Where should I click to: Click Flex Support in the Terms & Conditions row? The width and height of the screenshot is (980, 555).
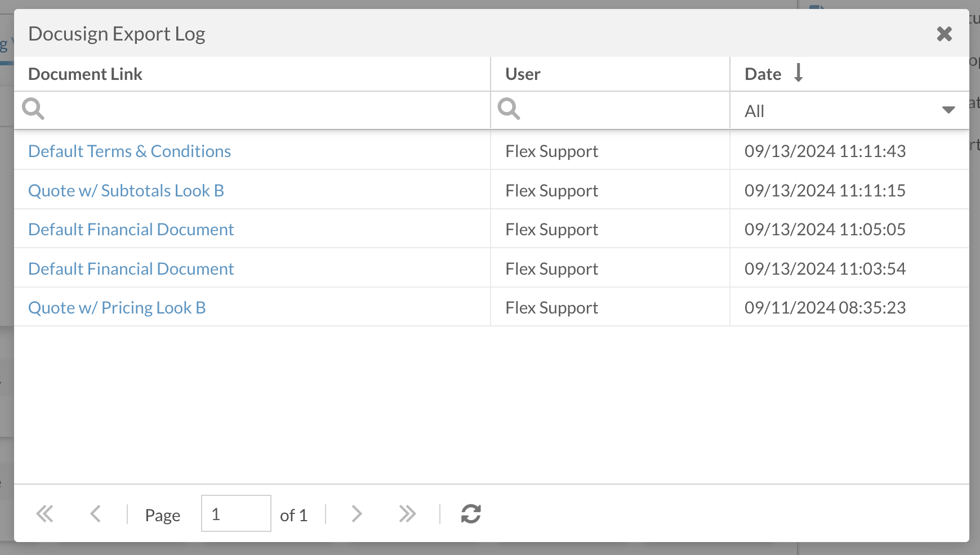551,151
